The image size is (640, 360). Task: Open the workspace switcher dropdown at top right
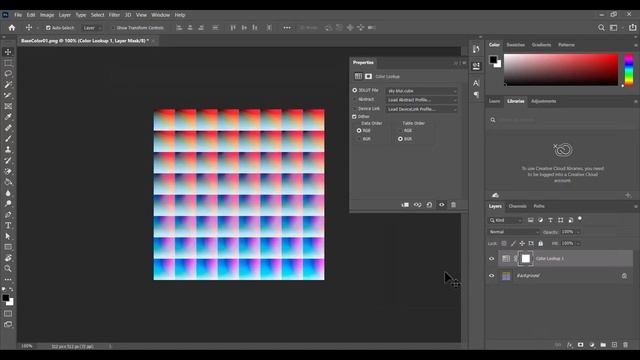pyautogui.click(x=615, y=28)
